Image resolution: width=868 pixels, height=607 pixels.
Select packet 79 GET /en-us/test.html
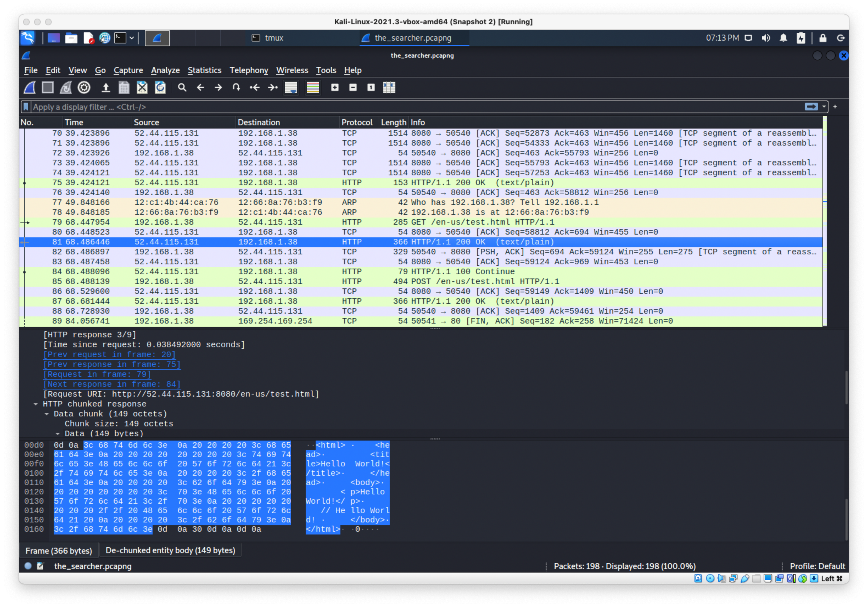(421, 222)
